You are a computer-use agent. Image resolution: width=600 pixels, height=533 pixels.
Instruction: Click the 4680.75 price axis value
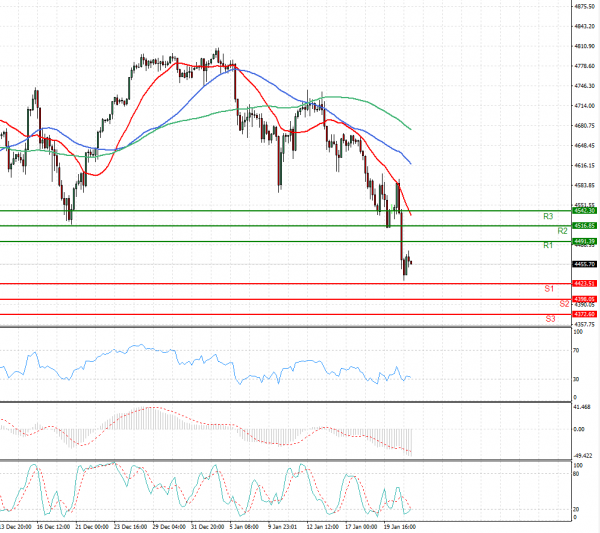pos(584,126)
